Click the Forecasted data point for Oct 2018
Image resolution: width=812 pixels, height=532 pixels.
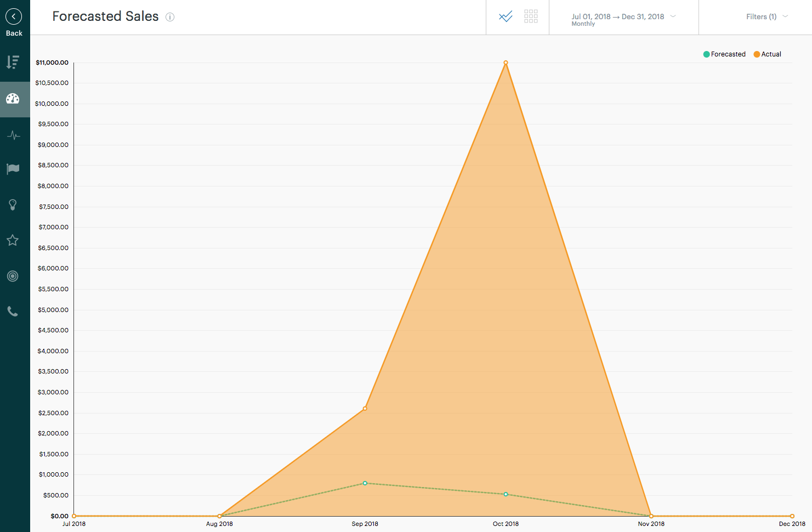(506, 494)
